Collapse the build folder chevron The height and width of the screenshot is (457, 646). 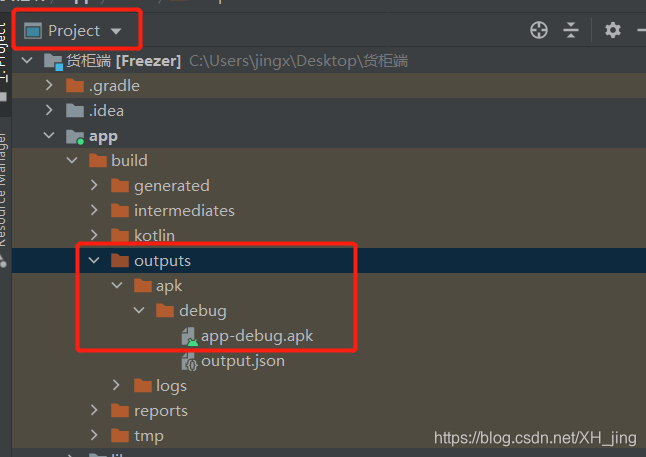tap(72, 160)
